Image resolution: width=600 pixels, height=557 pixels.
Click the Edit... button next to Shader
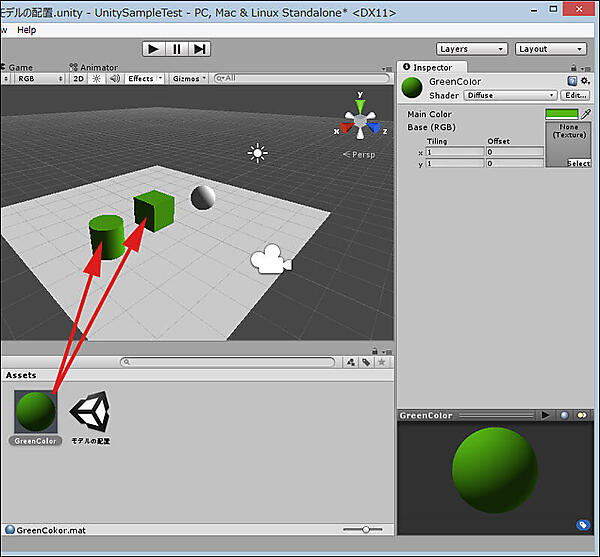575,95
